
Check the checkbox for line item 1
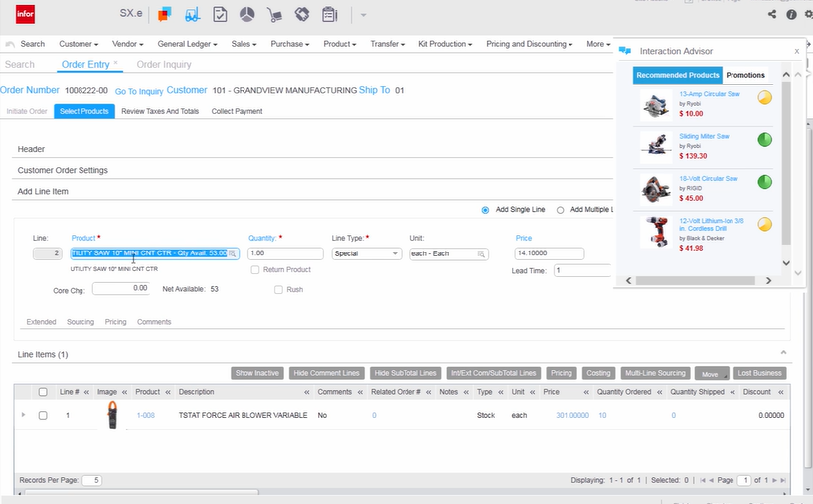pos(43,415)
